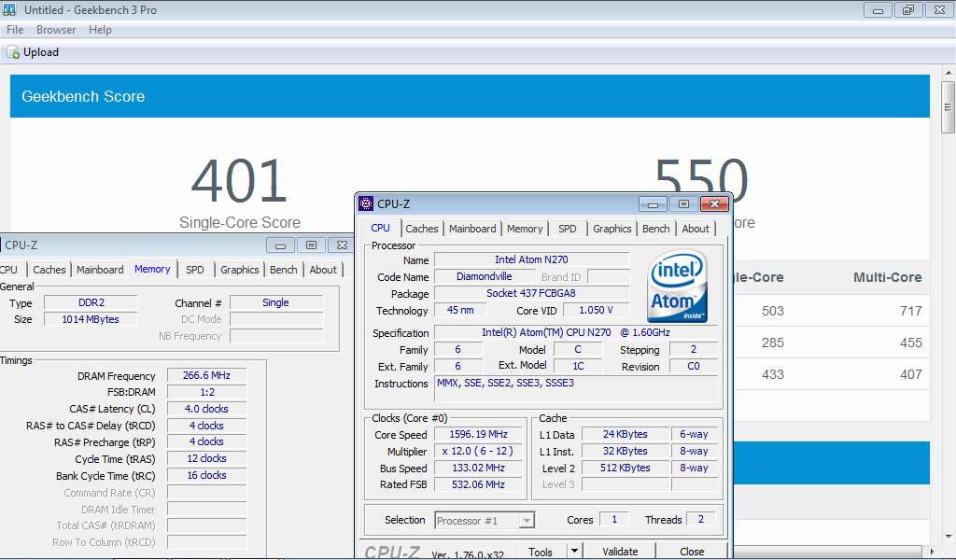Image resolution: width=956 pixels, height=560 pixels.
Task: Open the File menu in Geekbench
Action: [x=15, y=30]
